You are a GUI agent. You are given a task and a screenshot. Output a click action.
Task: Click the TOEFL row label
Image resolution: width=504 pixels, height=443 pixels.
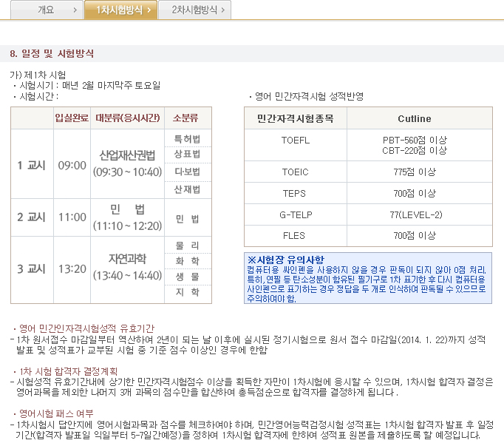coord(295,140)
